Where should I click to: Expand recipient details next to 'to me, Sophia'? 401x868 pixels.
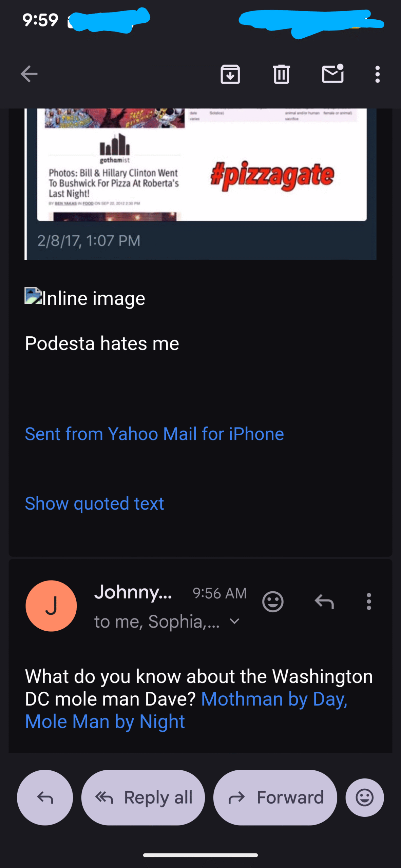[x=234, y=622]
